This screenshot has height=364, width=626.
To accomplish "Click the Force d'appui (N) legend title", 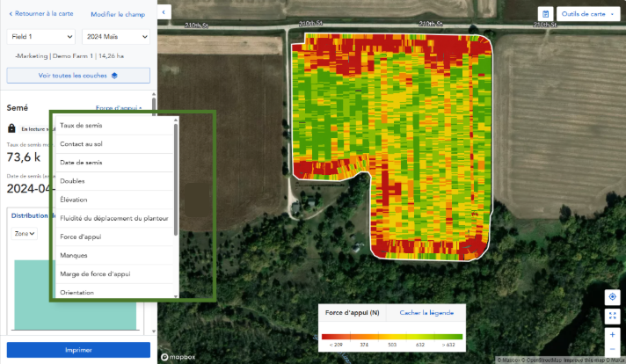I will [352, 313].
